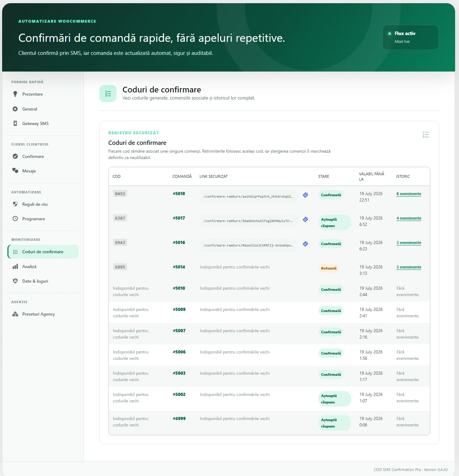Click code 9943
This screenshot has width=459, height=476.
point(120,243)
